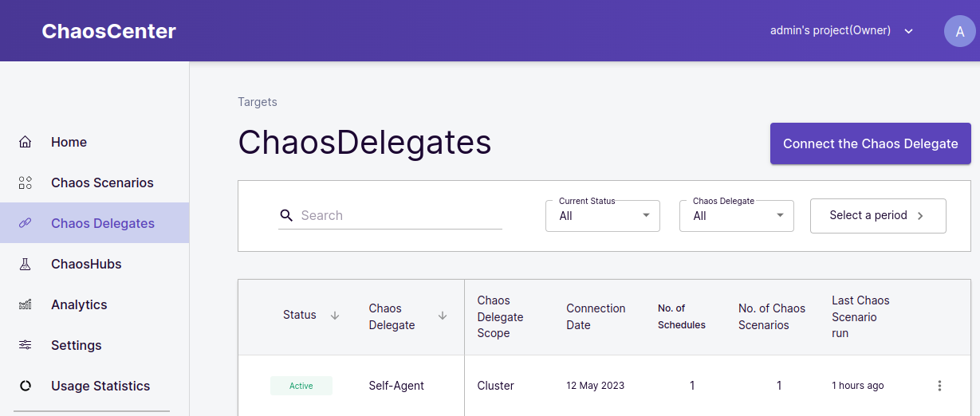This screenshot has height=416, width=980.
Task: Click the Usage Statistics circle icon
Action: pos(26,387)
